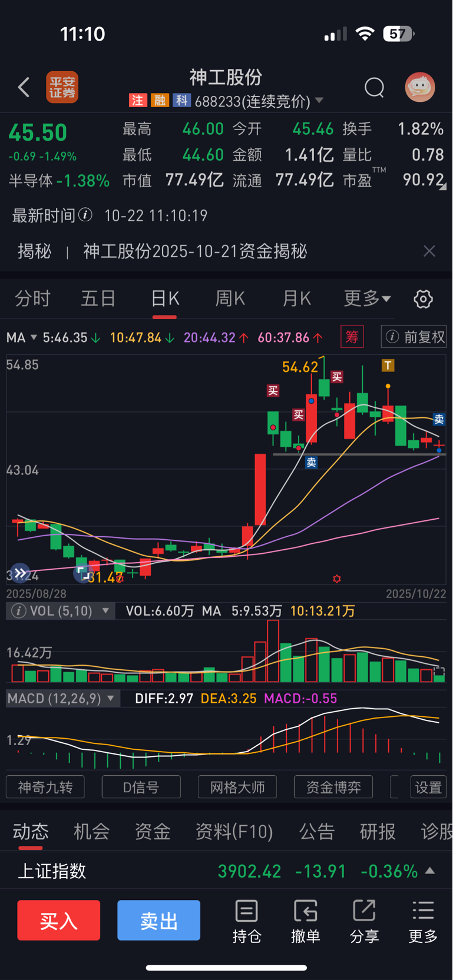The image size is (453, 980).
Task: Tap the topmost red 买 marker near 54.62
Action: tap(337, 377)
